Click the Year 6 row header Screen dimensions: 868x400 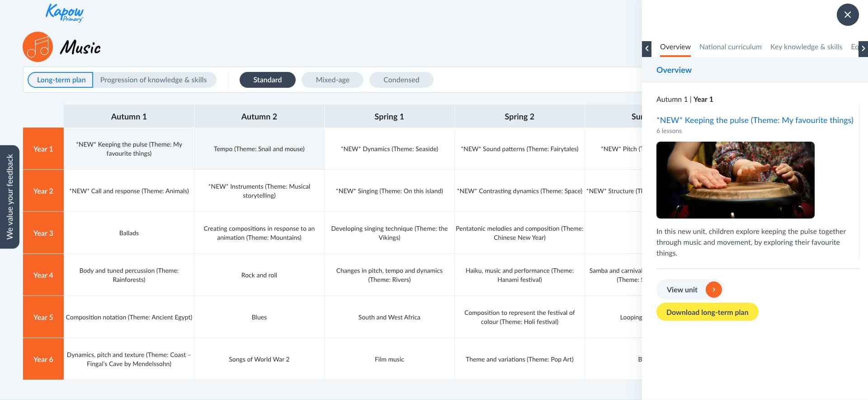[x=43, y=359]
